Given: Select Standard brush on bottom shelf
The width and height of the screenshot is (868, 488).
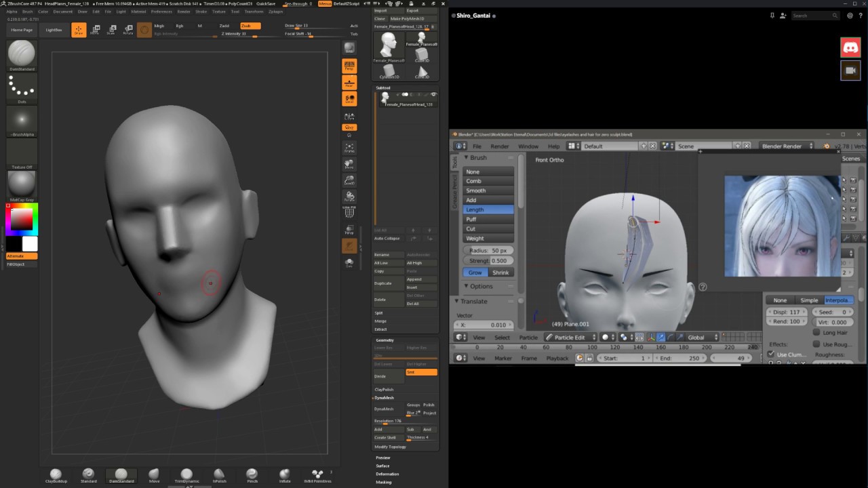Looking at the screenshot, I should (88, 476).
